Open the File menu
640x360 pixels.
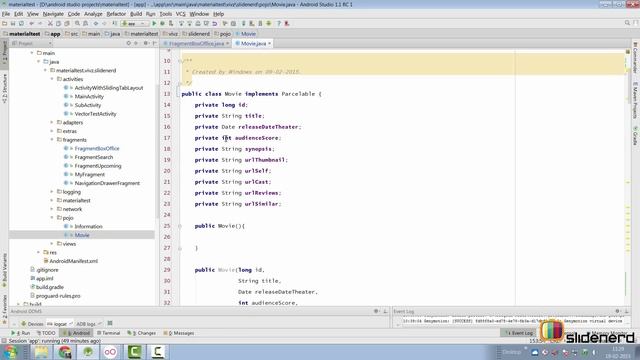[6, 14]
